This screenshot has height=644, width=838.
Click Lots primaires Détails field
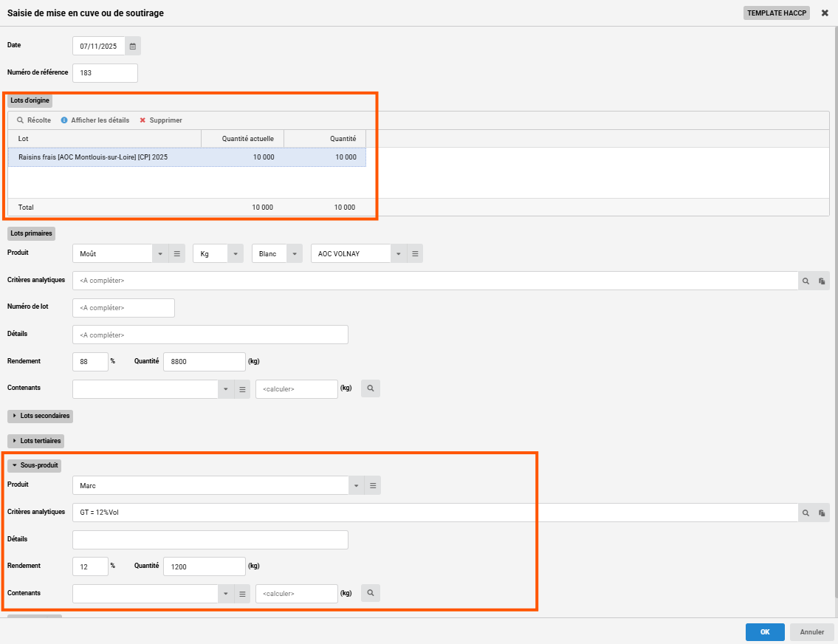click(x=210, y=335)
